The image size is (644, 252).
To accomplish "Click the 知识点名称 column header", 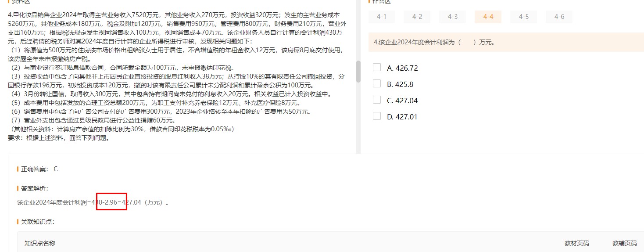I will (x=40, y=243).
